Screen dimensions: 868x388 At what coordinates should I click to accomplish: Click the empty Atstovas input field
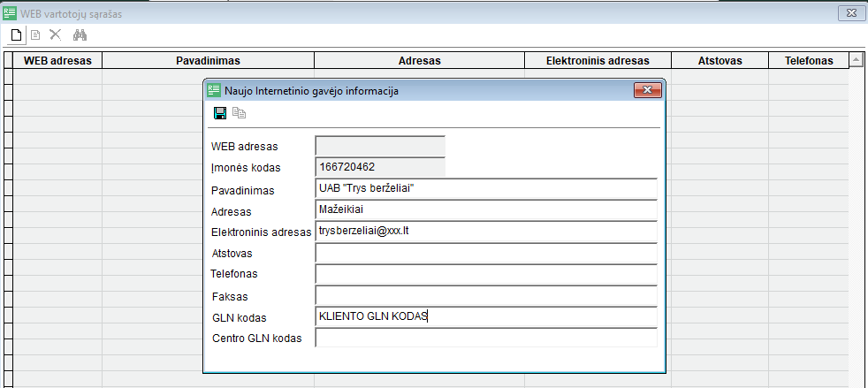click(485, 253)
